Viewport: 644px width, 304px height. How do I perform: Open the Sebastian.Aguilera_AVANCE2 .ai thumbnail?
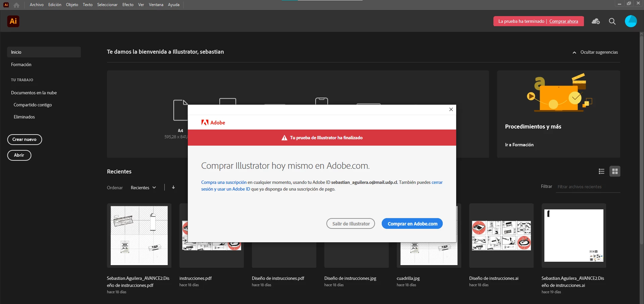[x=574, y=236]
